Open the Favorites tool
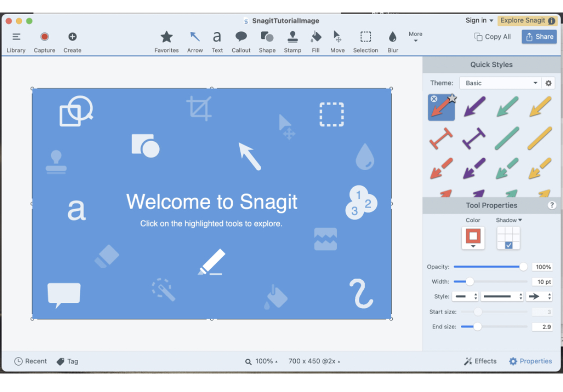This screenshot has height=392, width=563. click(167, 42)
